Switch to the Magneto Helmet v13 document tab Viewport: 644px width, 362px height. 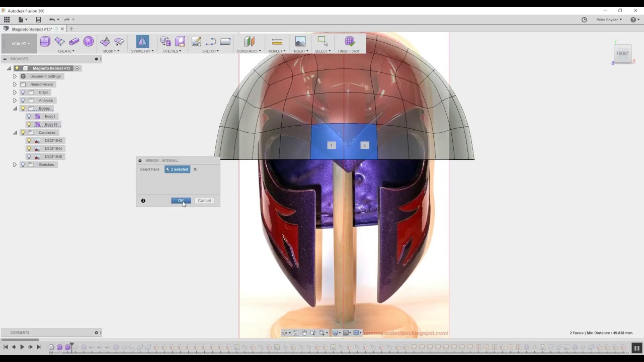click(32, 29)
